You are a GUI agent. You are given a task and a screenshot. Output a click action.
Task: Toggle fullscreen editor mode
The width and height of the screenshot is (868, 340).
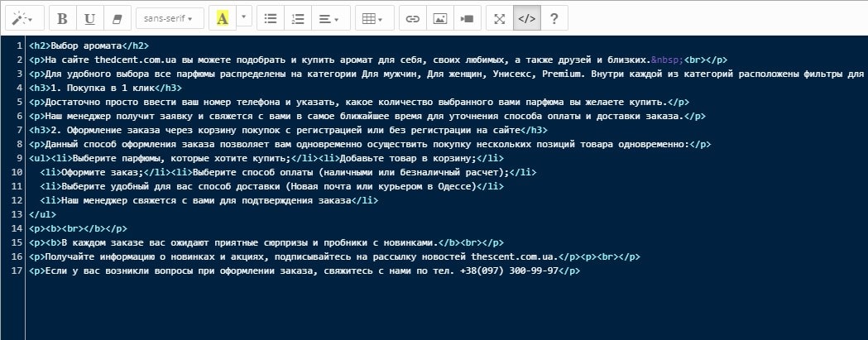(499, 18)
